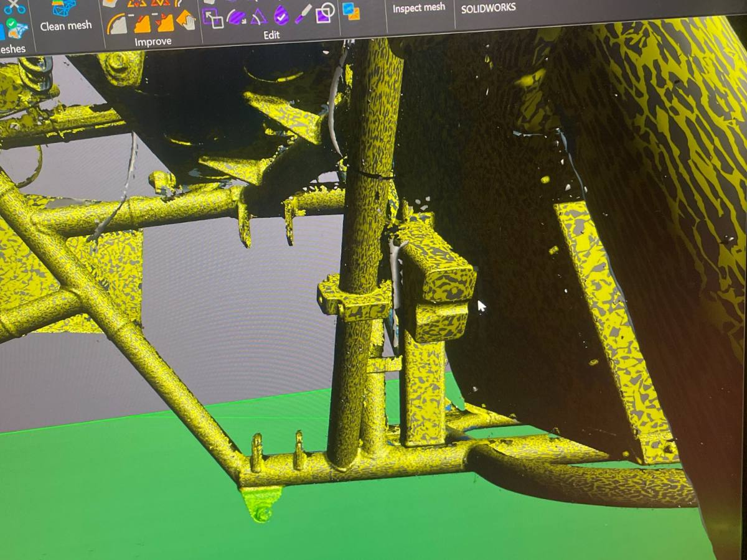Select the purple triangle icon in Edit
747x560 pixels.
259,16
